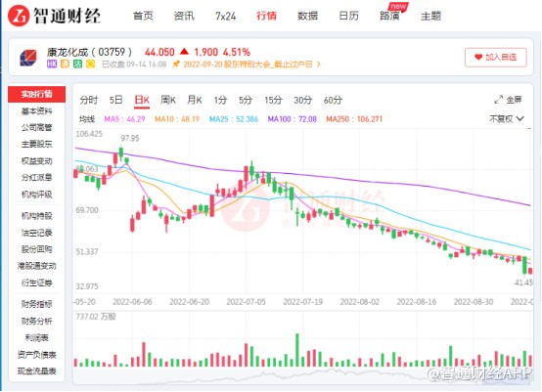542x392 pixels.
Task: Click the MA10：48.19 indicator label
Action: [x=177, y=119]
